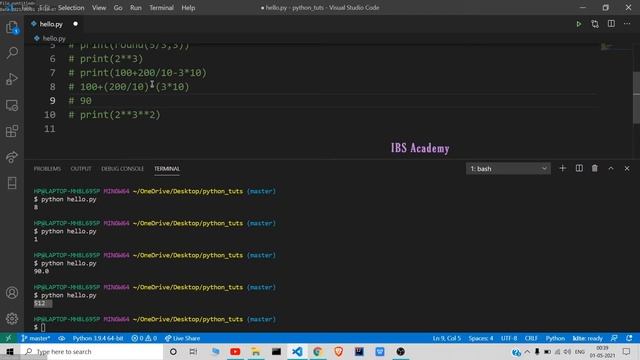Screen dimensions: 640x360
Task: Maximize the panel with the up chevron
Action: point(611,168)
